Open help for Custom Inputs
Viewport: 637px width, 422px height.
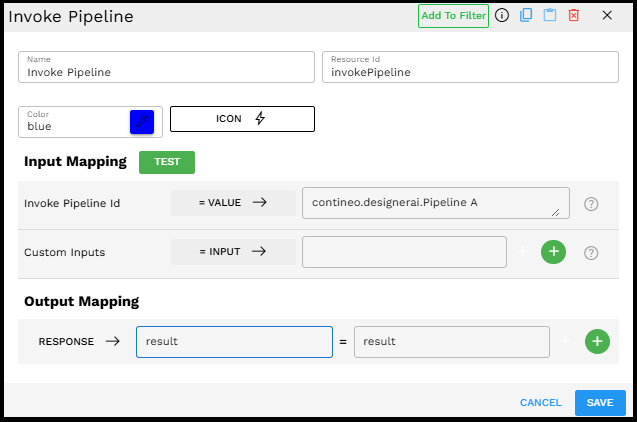(591, 253)
